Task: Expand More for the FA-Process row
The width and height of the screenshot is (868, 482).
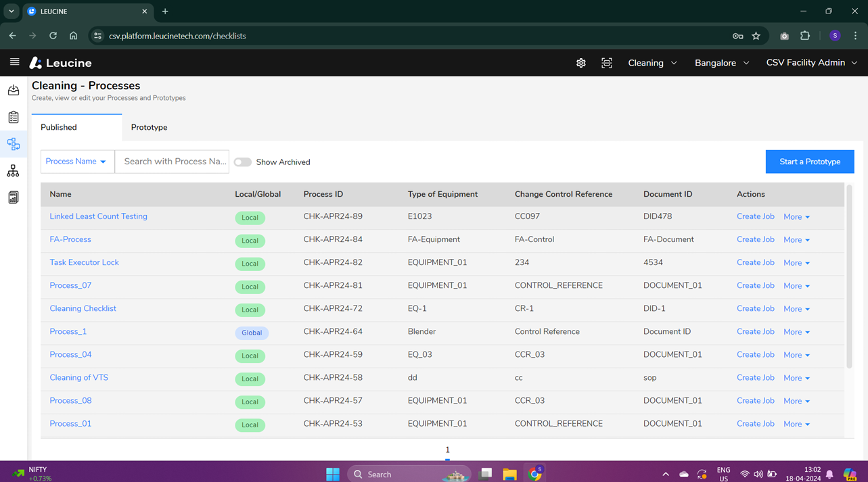Action: pyautogui.click(x=796, y=240)
